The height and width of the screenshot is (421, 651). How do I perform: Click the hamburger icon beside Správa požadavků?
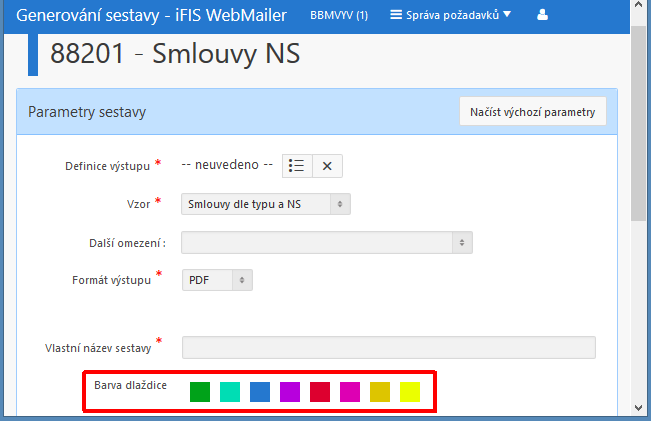pyautogui.click(x=396, y=15)
